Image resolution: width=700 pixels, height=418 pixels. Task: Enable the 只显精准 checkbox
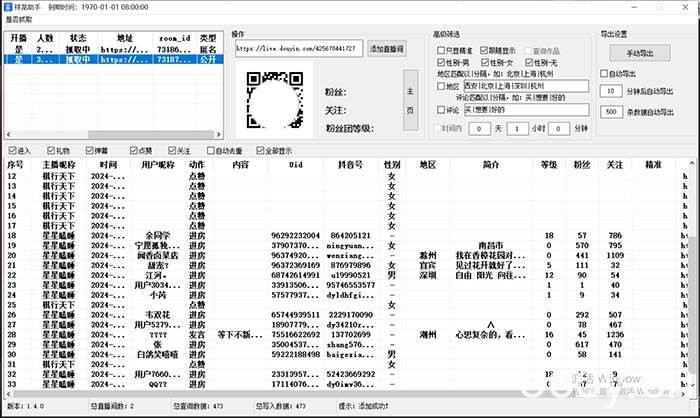point(454,50)
